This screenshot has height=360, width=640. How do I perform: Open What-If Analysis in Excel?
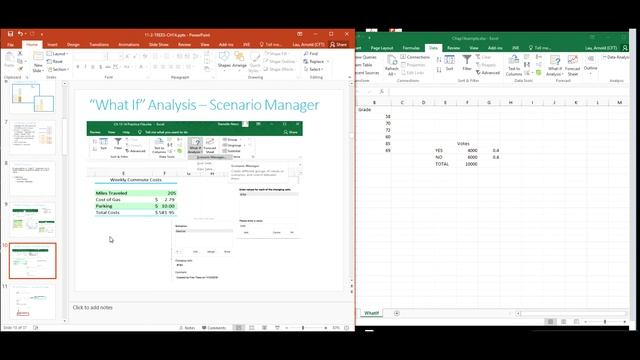tap(554, 65)
